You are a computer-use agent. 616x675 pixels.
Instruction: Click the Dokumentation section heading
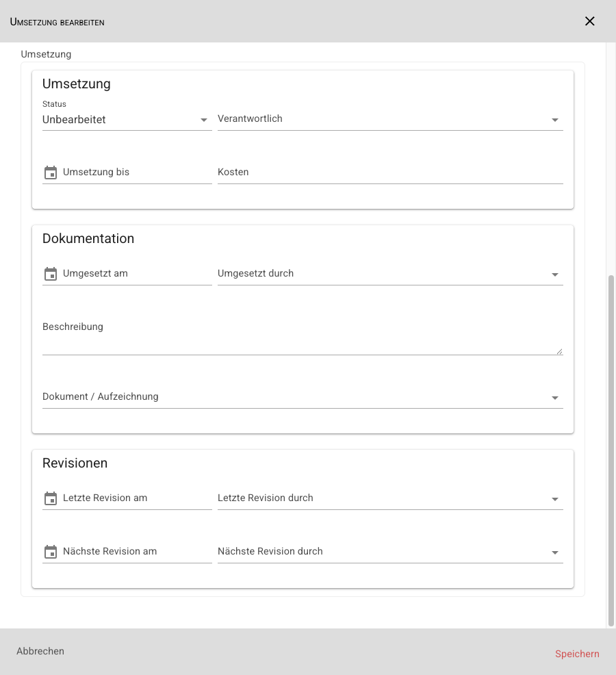88,238
